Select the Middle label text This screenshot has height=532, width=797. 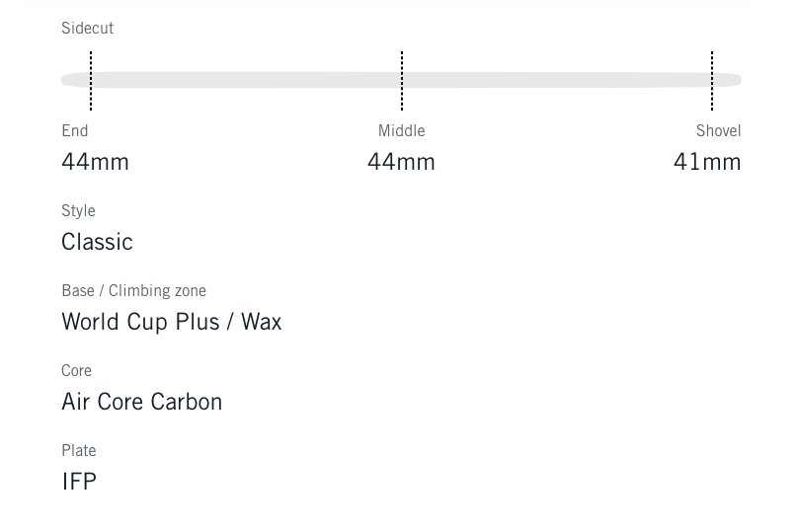point(401,131)
